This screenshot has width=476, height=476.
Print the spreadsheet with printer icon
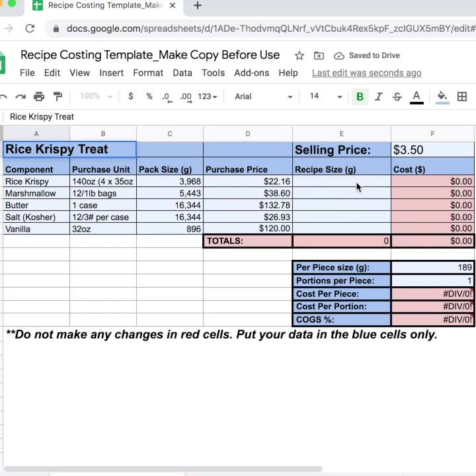pos(39,97)
